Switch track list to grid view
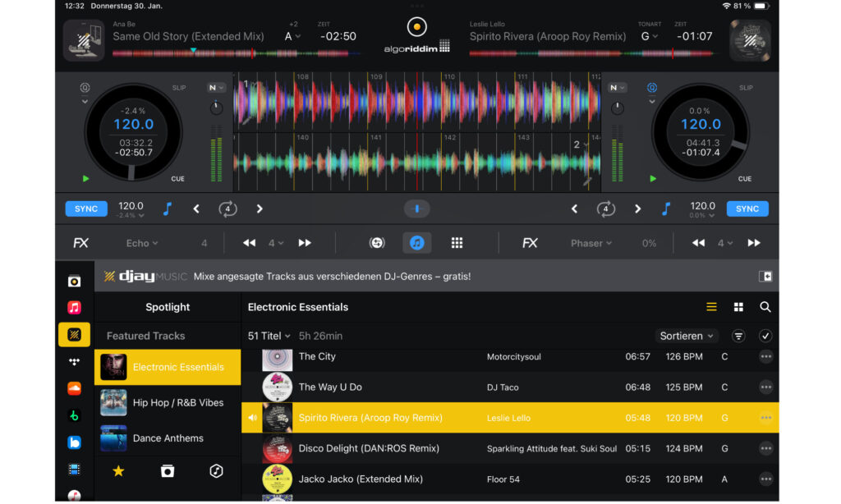Image resolution: width=841 pixels, height=504 pixels. (x=738, y=307)
